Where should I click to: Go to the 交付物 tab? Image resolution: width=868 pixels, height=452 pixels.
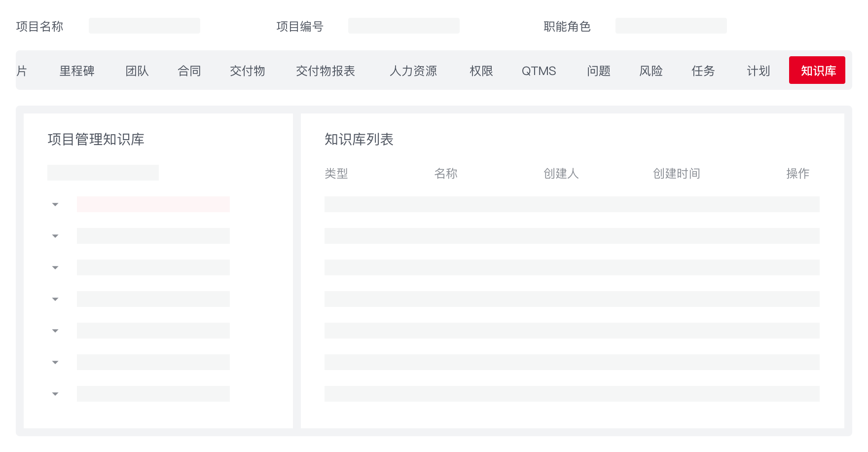(248, 71)
